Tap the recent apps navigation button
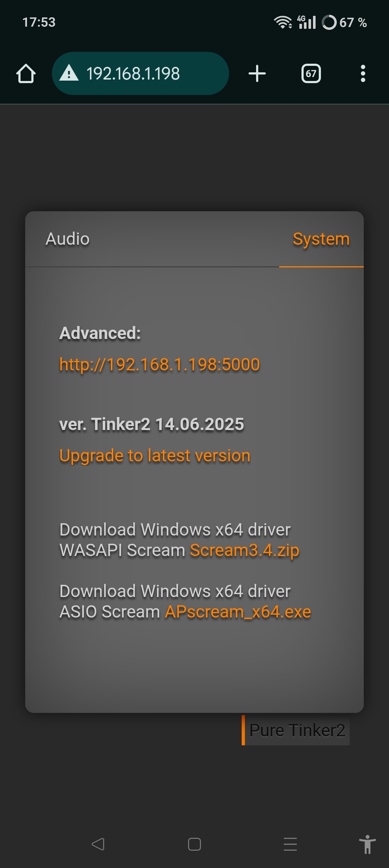The image size is (389, 868). 290,844
